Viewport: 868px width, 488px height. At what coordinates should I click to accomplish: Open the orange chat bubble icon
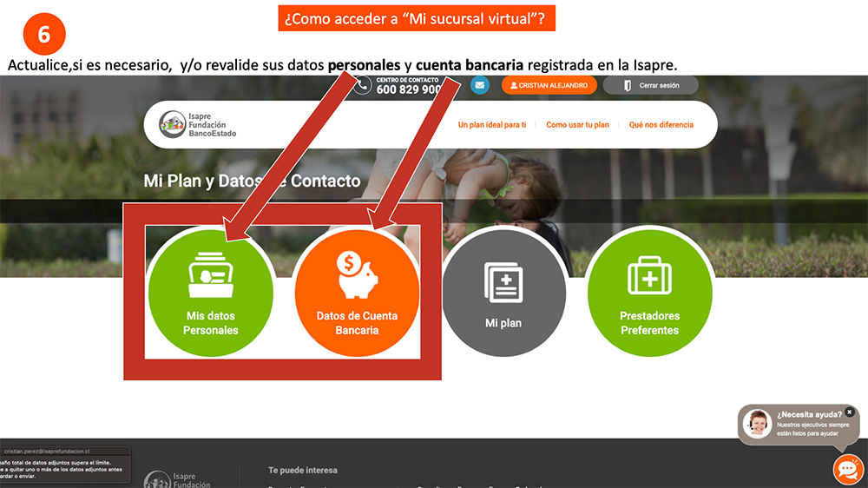pyautogui.click(x=847, y=470)
